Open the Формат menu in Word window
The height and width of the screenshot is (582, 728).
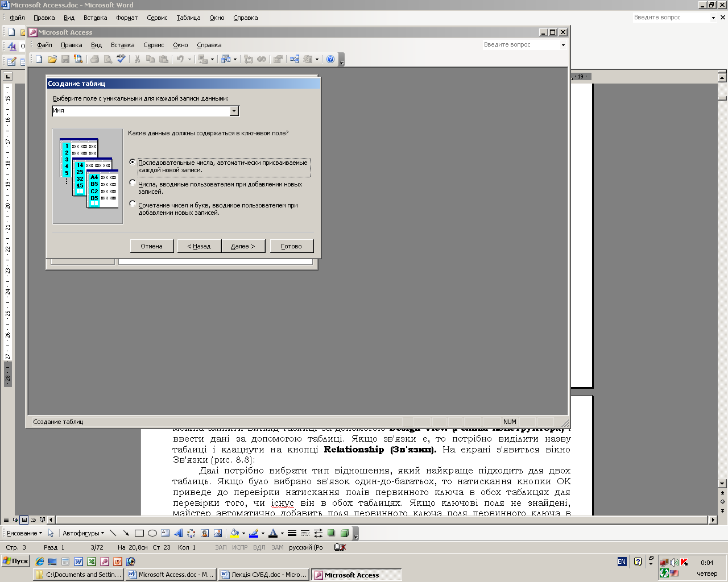[127, 18]
